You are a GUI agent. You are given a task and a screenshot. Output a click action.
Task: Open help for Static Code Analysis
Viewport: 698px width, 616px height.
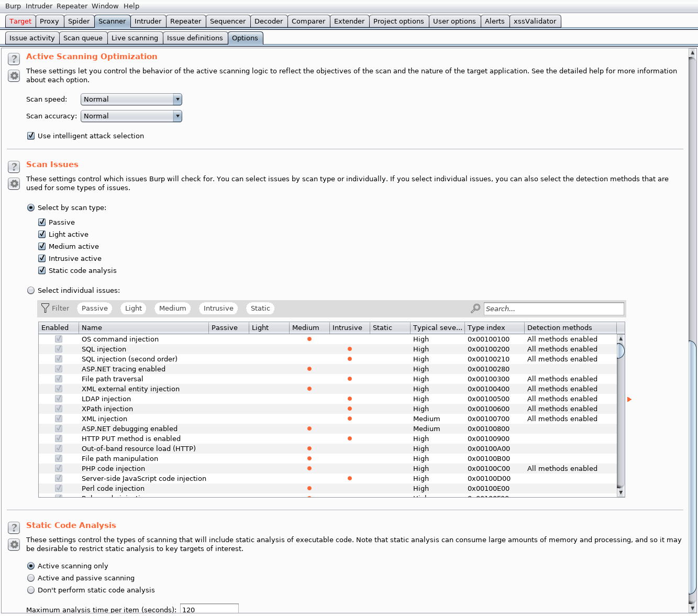tap(14, 527)
